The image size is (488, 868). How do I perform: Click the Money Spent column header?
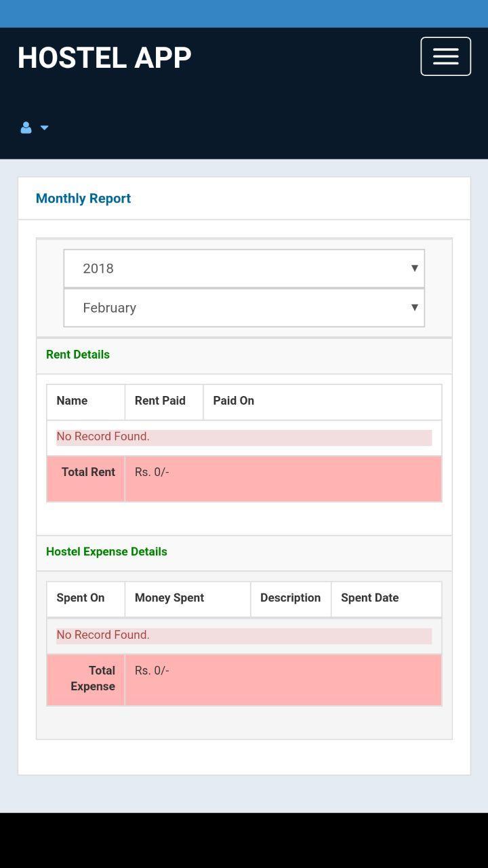[x=169, y=597]
